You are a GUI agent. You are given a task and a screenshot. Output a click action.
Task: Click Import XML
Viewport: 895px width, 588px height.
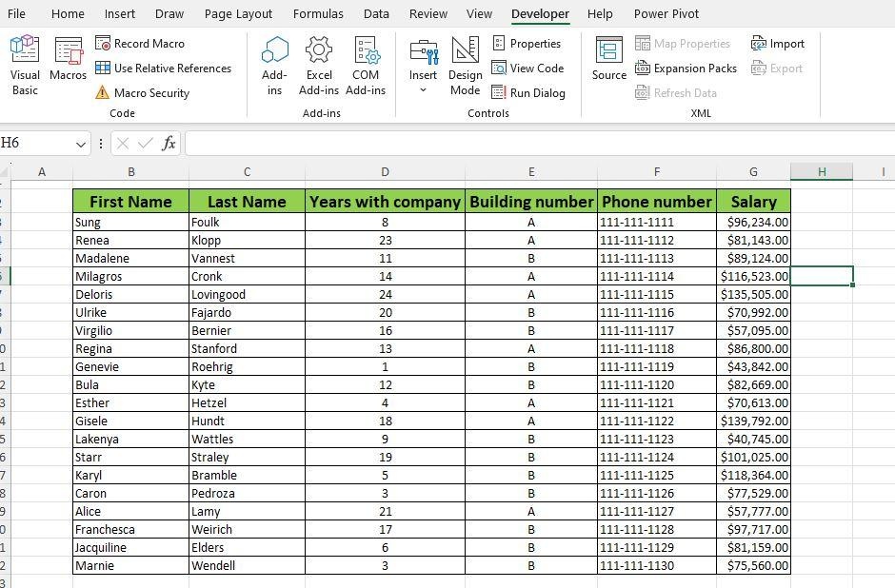pyautogui.click(x=778, y=44)
